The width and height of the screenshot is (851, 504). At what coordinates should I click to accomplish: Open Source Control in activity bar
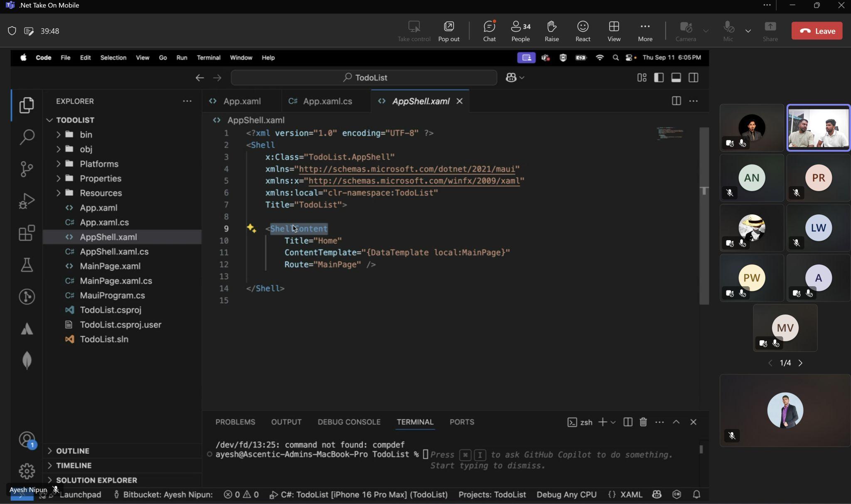point(27,169)
